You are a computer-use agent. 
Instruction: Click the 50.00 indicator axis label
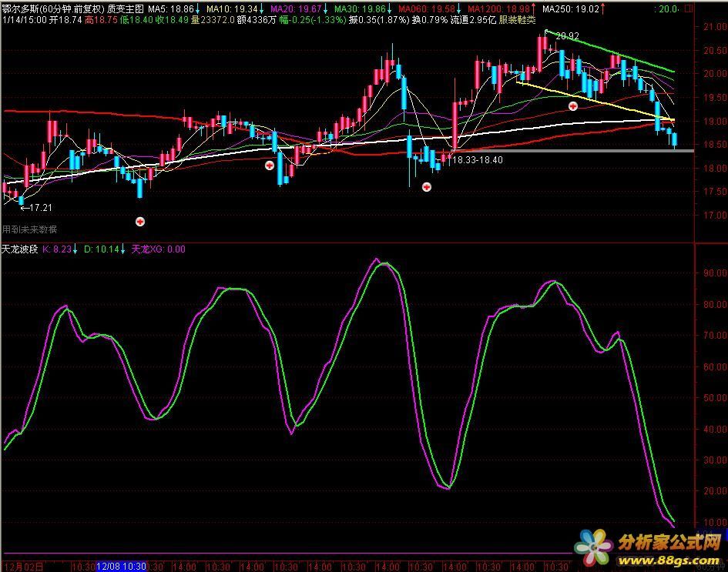715,398
